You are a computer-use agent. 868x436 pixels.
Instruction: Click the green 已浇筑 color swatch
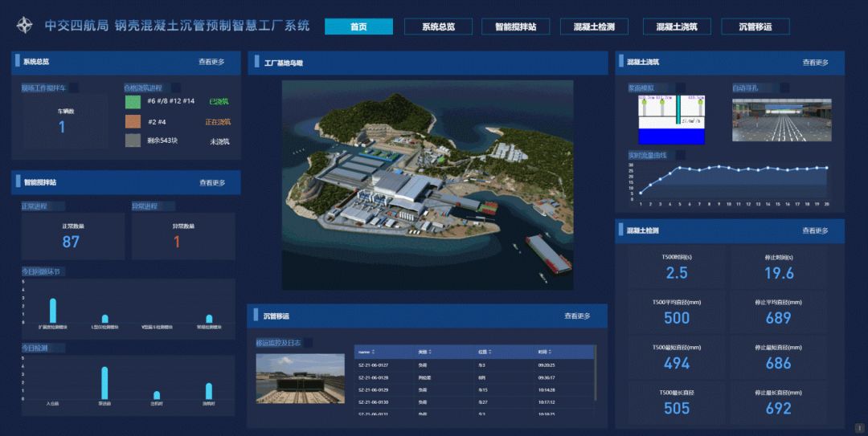click(133, 102)
